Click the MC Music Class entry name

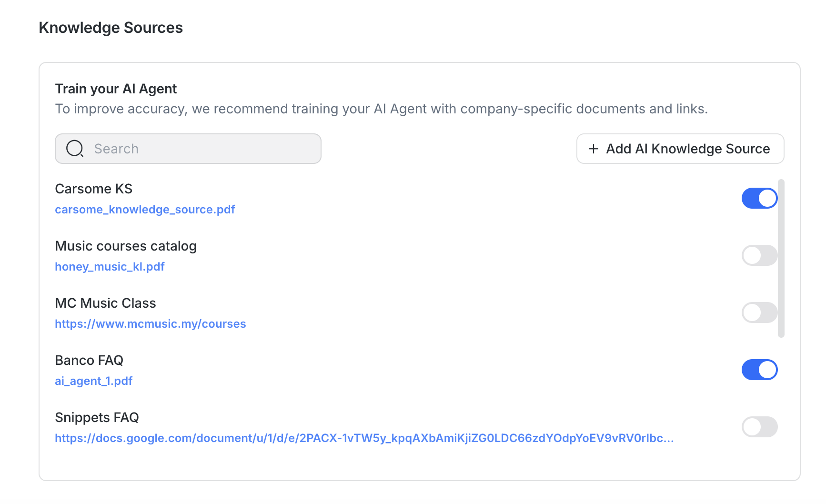tap(105, 303)
